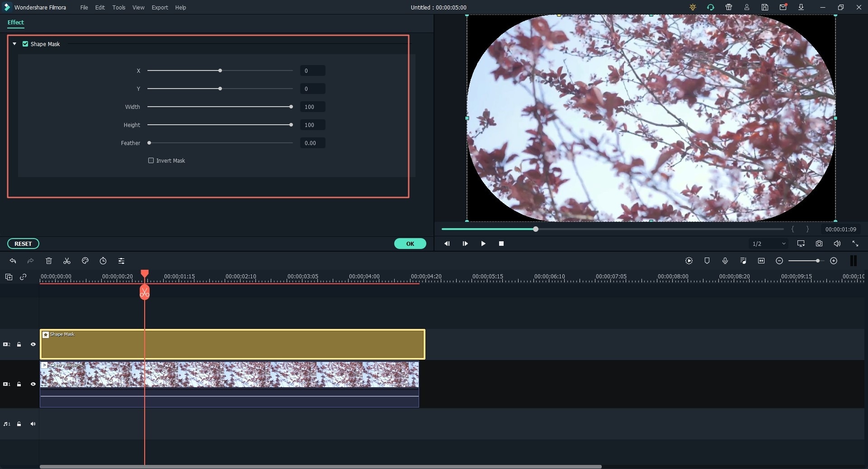Open the Tools menu
The width and height of the screenshot is (868, 469).
click(119, 7)
